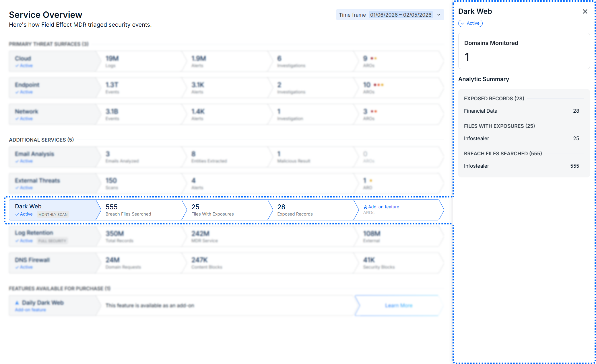The width and height of the screenshot is (596, 364).
Task: Click the Add-on feature icon in Dark Web row
Action: click(x=365, y=207)
